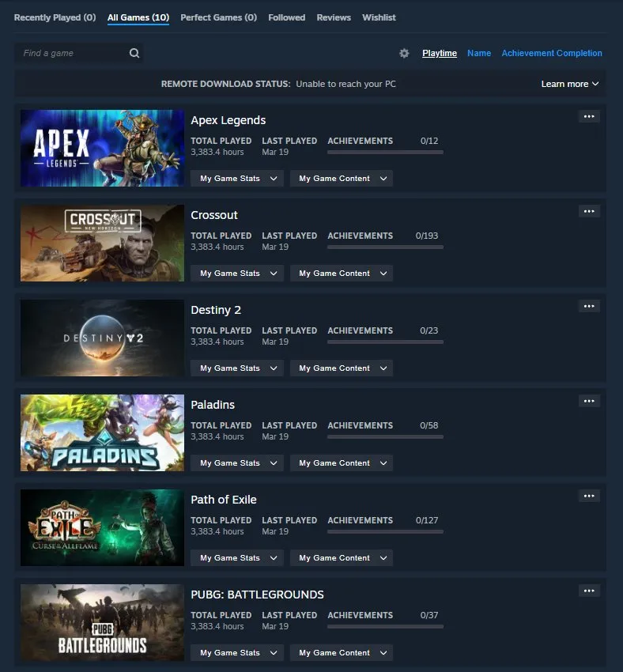The width and height of the screenshot is (623, 672).
Task: Open the Perfect Games tab
Action: 218,17
